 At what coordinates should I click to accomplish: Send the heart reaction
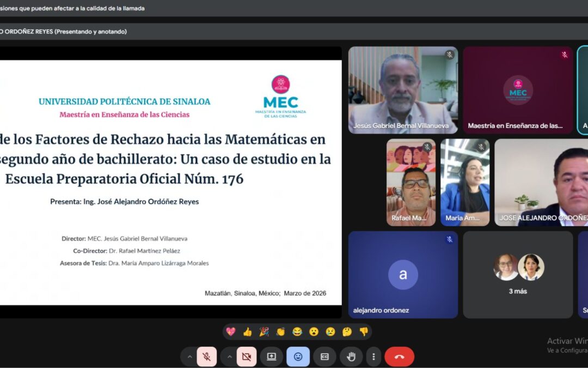[x=231, y=331]
